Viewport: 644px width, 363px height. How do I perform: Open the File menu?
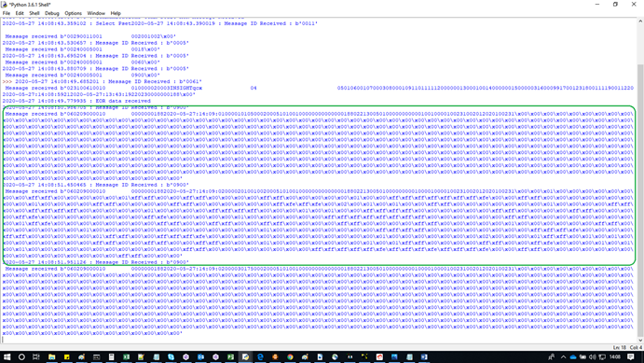(7, 13)
